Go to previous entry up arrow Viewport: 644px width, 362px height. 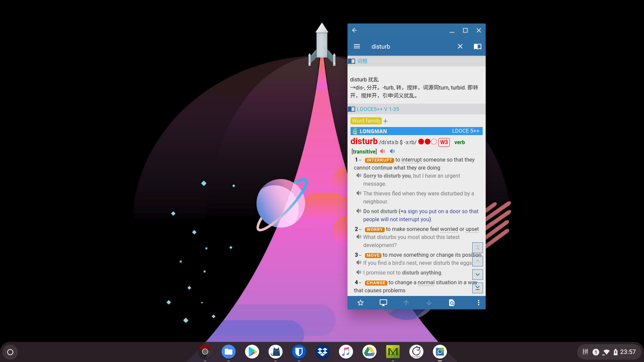click(x=406, y=303)
